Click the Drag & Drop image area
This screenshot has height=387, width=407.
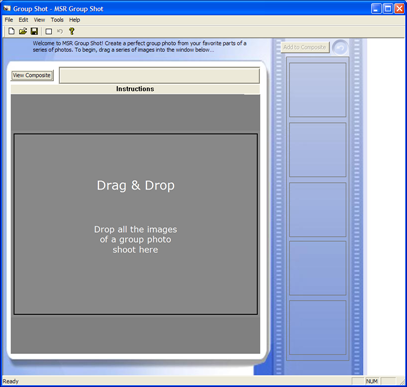point(136,224)
